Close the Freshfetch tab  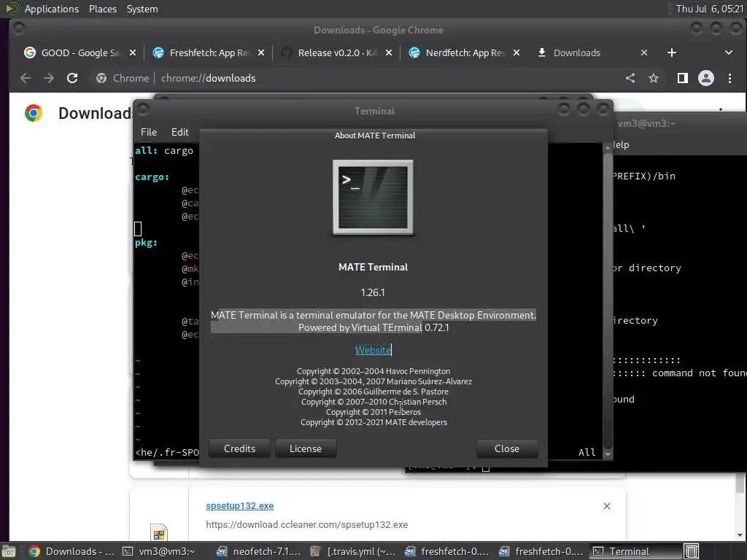point(261,52)
